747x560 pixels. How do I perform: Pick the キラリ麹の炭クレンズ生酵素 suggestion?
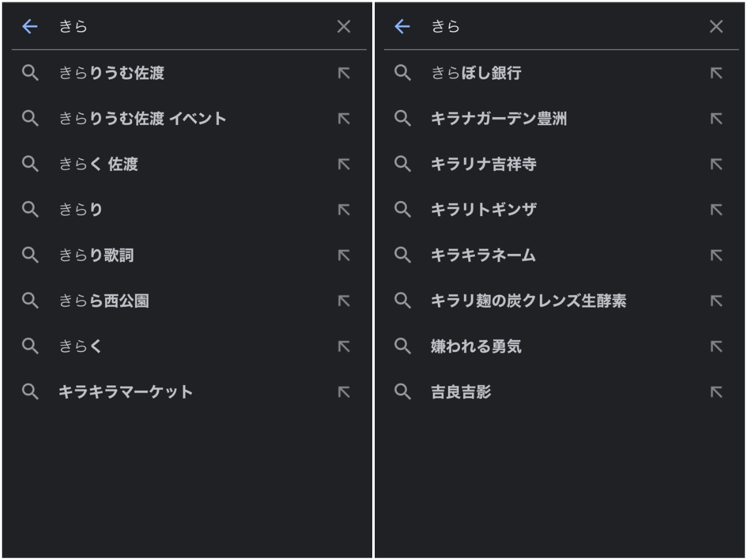click(529, 301)
